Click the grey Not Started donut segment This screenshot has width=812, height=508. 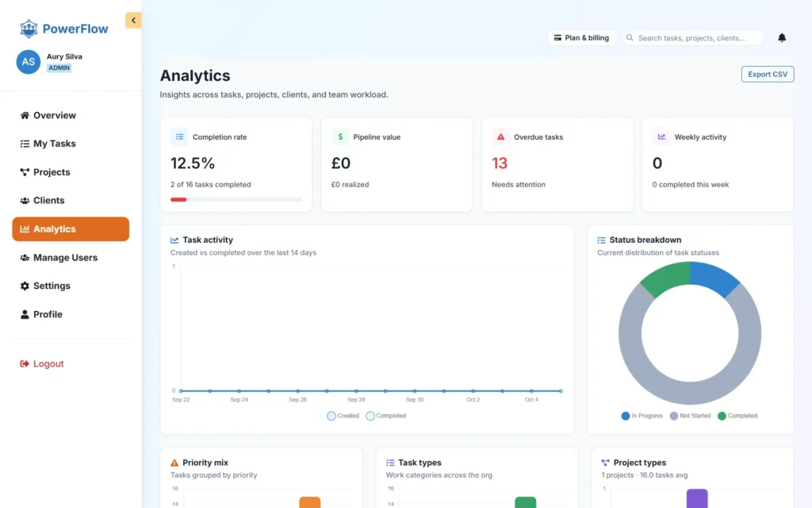point(690,392)
